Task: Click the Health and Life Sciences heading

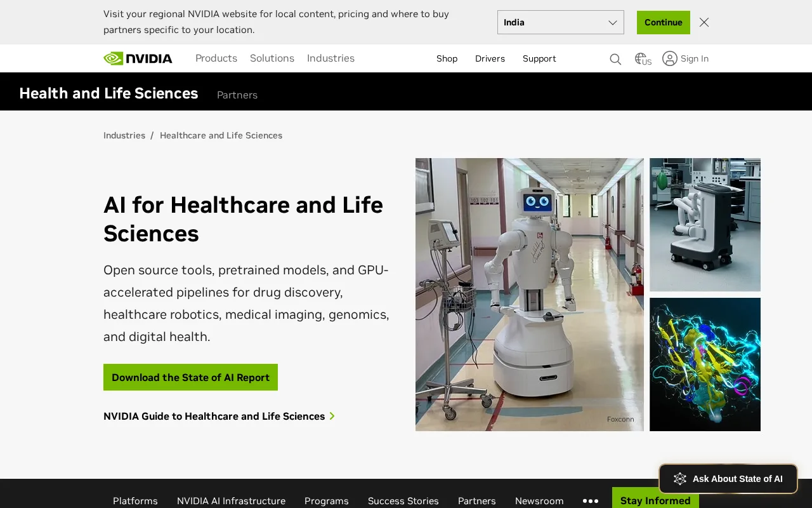Action: click(108, 93)
